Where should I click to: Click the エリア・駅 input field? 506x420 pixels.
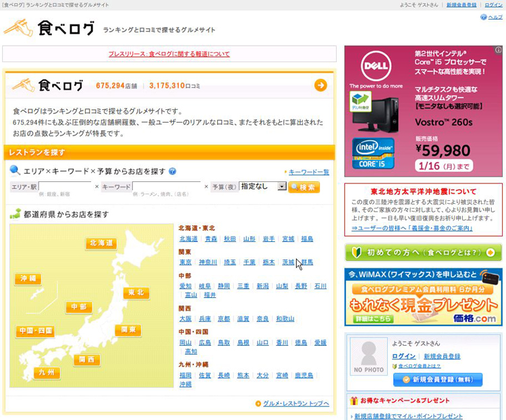tap(65, 186)
